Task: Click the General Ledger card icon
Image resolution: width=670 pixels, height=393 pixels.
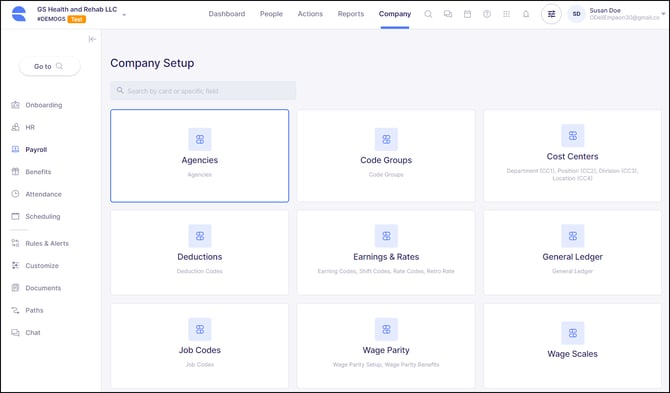Action: click(573, 236)
